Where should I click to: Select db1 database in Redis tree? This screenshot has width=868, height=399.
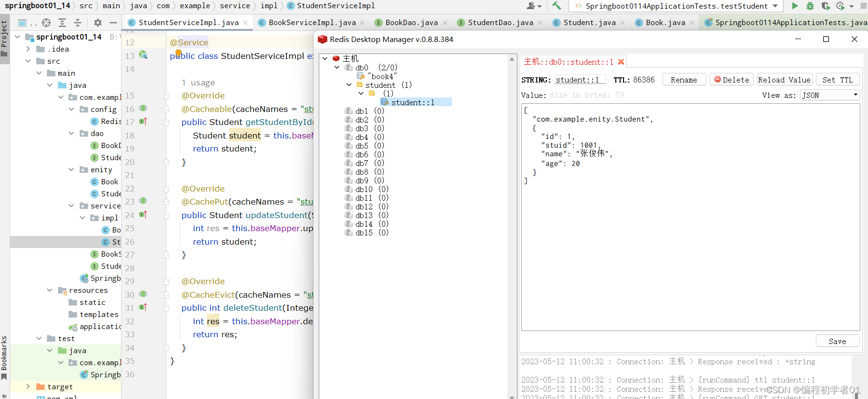(x=365, y=111)
